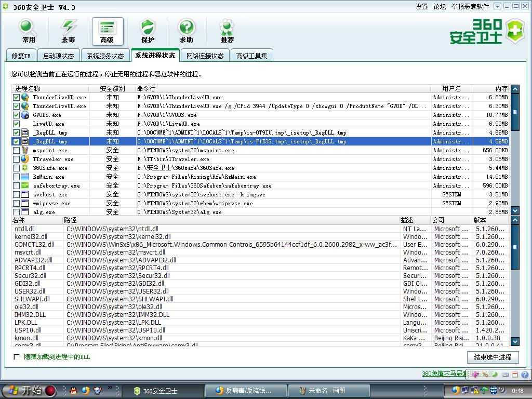The height and width of the screenshot is (399, 532).
Task: Uncheck the GVODS.exe process checkbox
Action: click(x=16, y=115)
